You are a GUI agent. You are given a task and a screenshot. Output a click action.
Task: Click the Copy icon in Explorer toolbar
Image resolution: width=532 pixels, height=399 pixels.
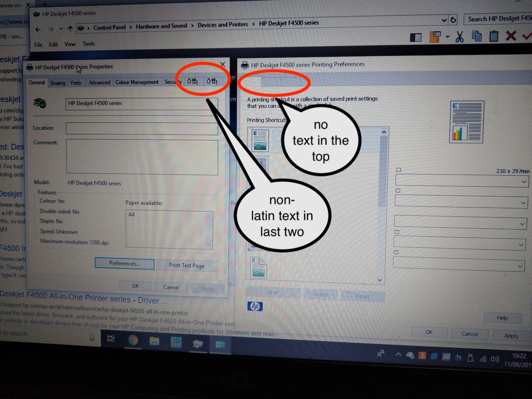(x=477, y=36)
